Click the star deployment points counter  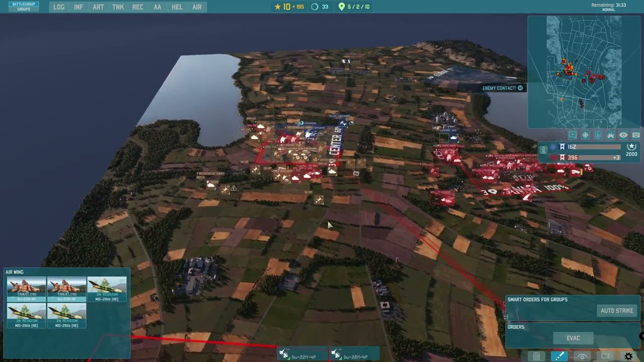[289, 7]
